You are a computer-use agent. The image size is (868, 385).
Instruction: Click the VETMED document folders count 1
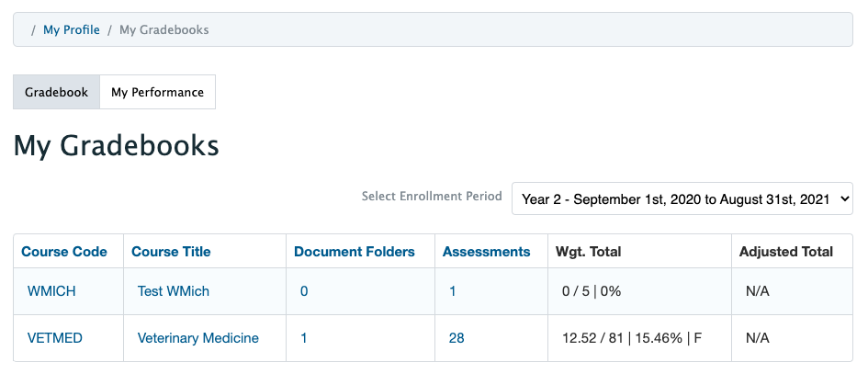(x=304, y=338)
